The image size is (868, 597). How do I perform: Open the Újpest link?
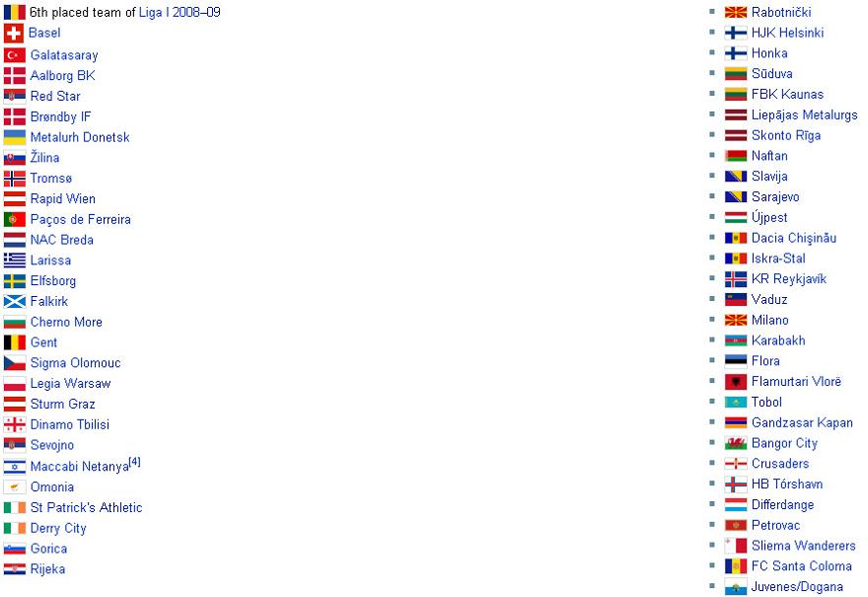769,217
